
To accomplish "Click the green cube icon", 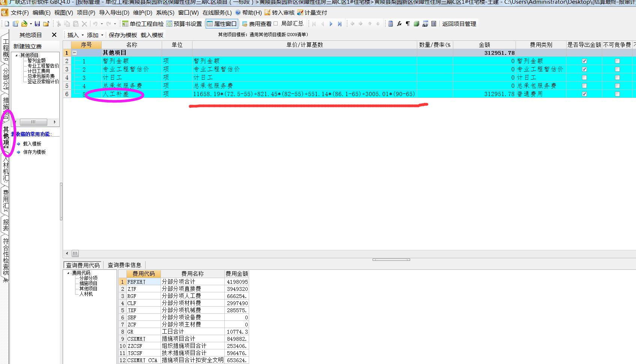I will pos(416,24).
